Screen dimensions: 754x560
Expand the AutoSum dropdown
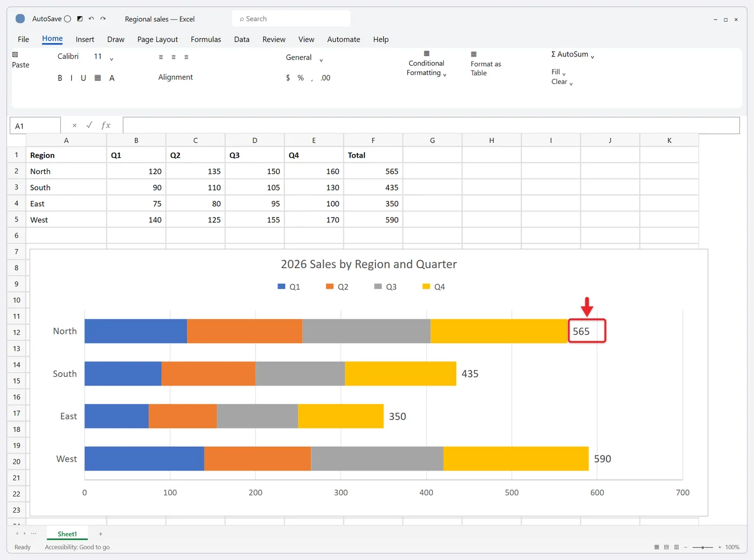pos(592,57)
